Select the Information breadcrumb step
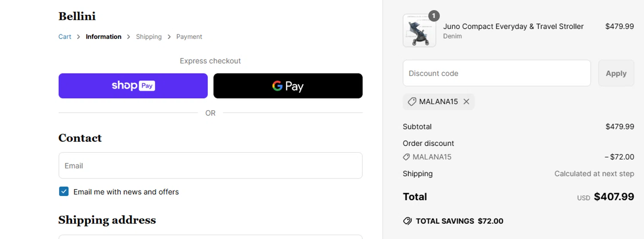 click(103, 37)
